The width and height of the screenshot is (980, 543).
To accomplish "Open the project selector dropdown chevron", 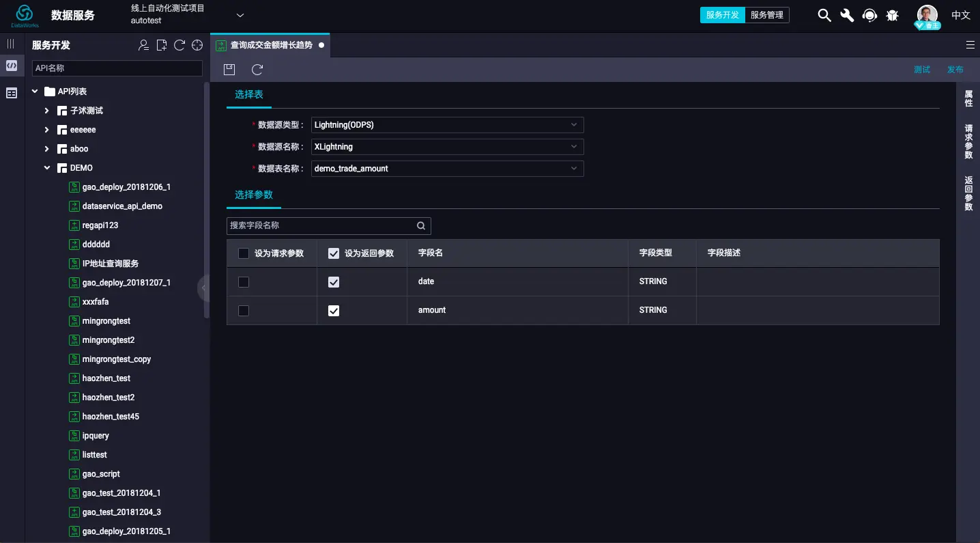I will click(240, 15).
